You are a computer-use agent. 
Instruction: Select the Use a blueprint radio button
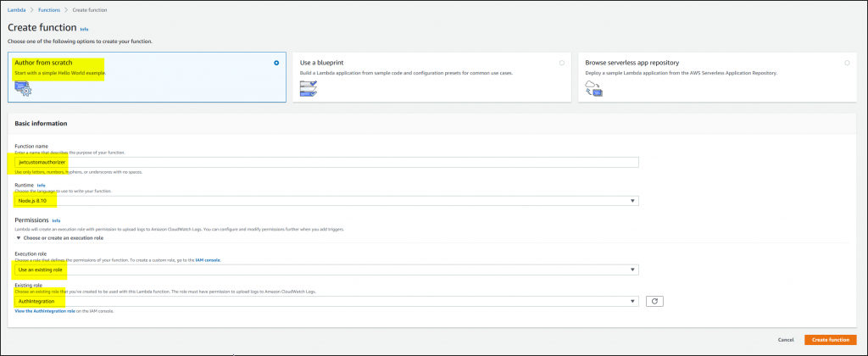click(561, 63)
